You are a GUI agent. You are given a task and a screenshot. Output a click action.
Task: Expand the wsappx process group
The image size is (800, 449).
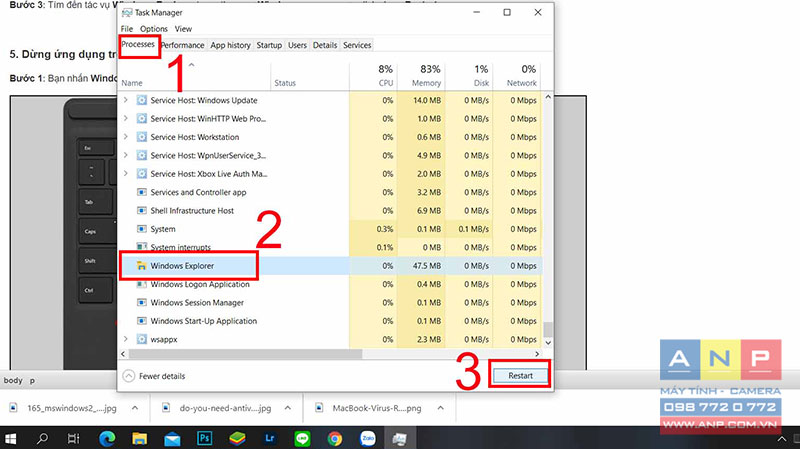click(x=126, y=339)
